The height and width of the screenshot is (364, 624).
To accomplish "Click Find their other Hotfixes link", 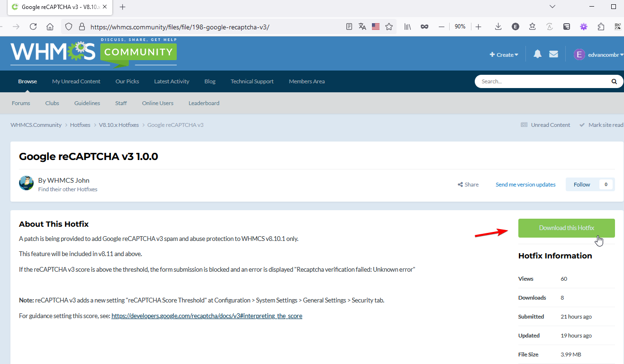I will [68, 189].
